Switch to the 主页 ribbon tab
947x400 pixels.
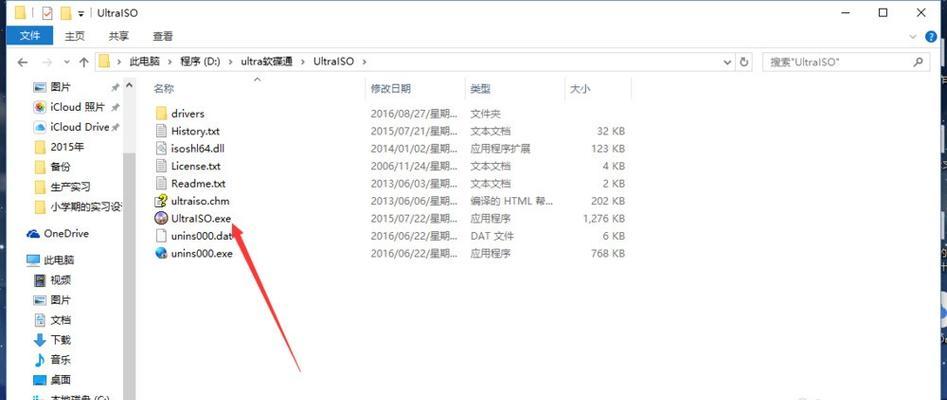coord(74,36)
